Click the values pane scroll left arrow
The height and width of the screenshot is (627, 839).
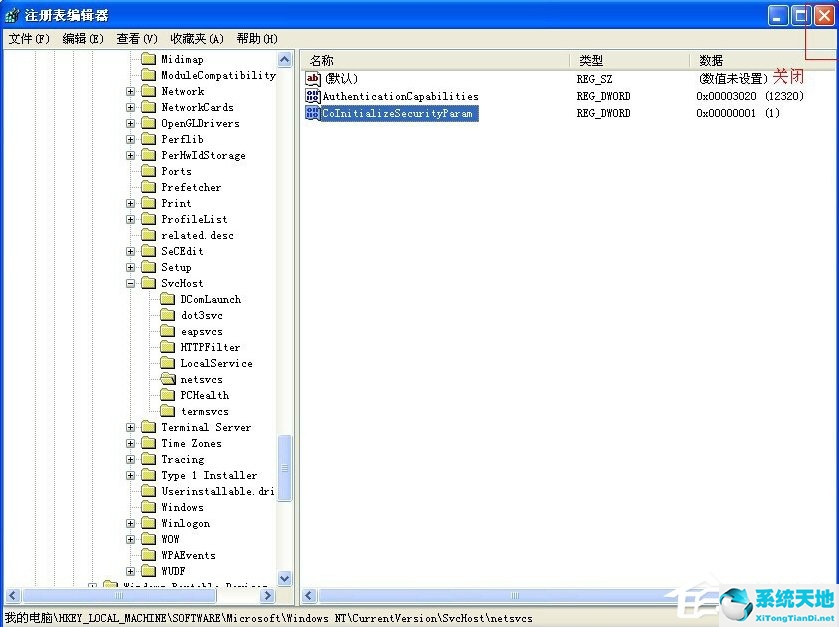point(309,595)
